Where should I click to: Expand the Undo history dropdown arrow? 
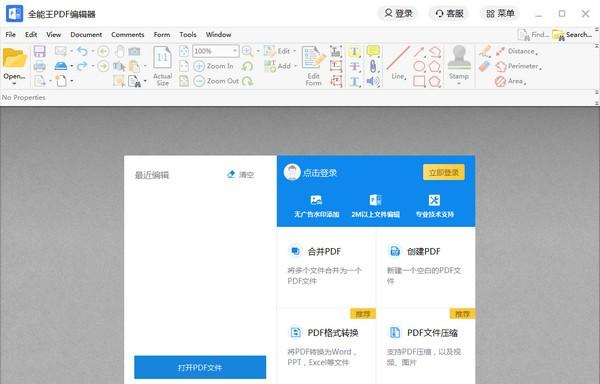click(x=92, y=51)
